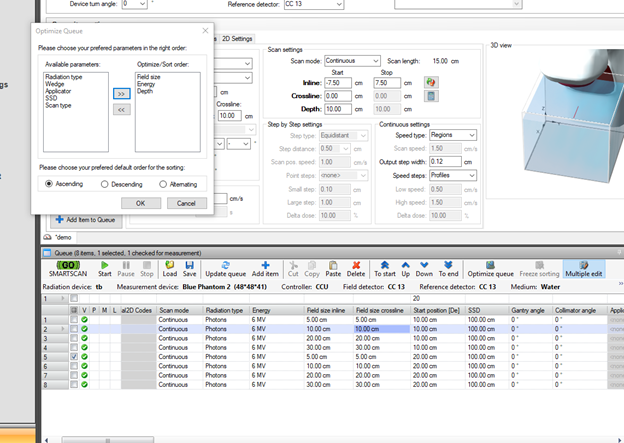
Task: Click the Output step width field
Action: click(x=445, y=162)
